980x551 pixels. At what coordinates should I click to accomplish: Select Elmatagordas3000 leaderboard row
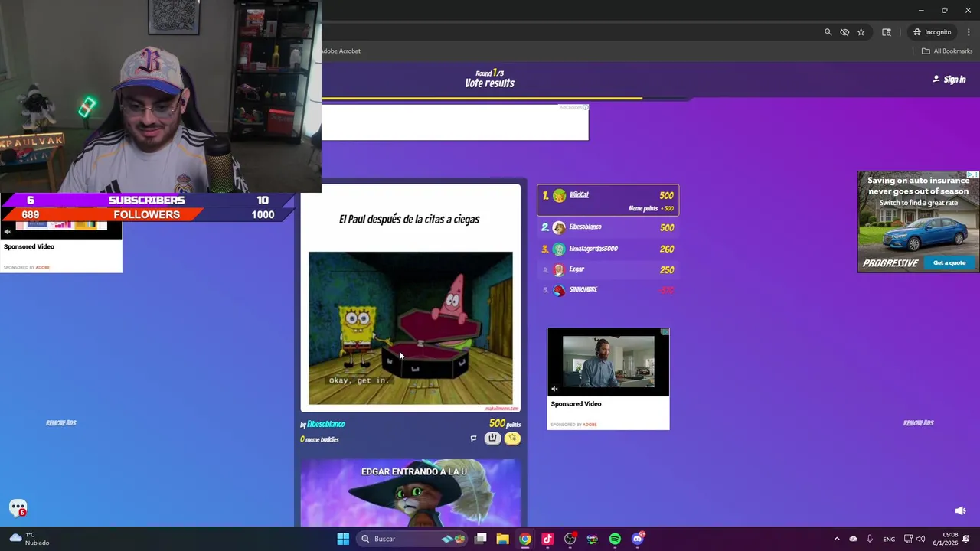click(x=608, y=249)
